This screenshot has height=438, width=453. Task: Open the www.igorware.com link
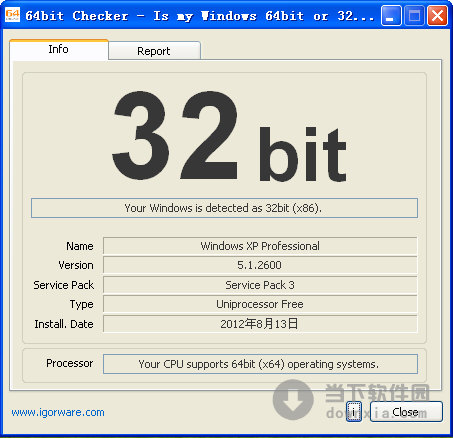point(58,412)
